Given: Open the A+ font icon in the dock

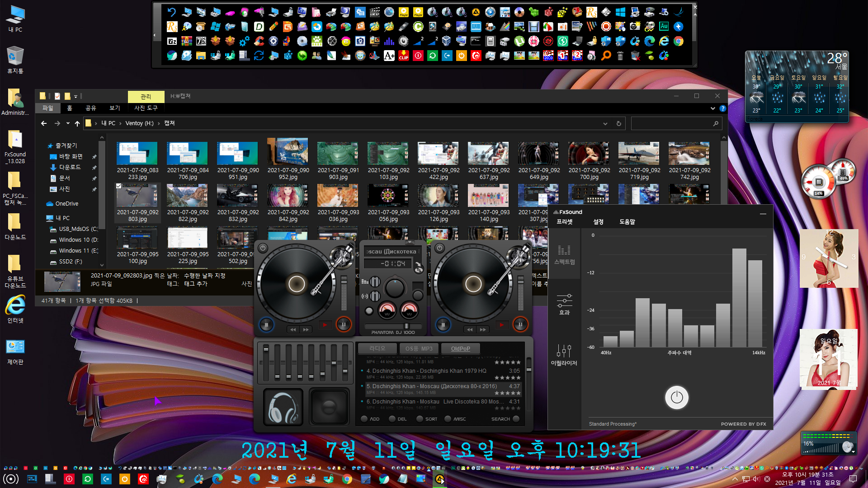Looking at the screenshot, I should [389, 56].
